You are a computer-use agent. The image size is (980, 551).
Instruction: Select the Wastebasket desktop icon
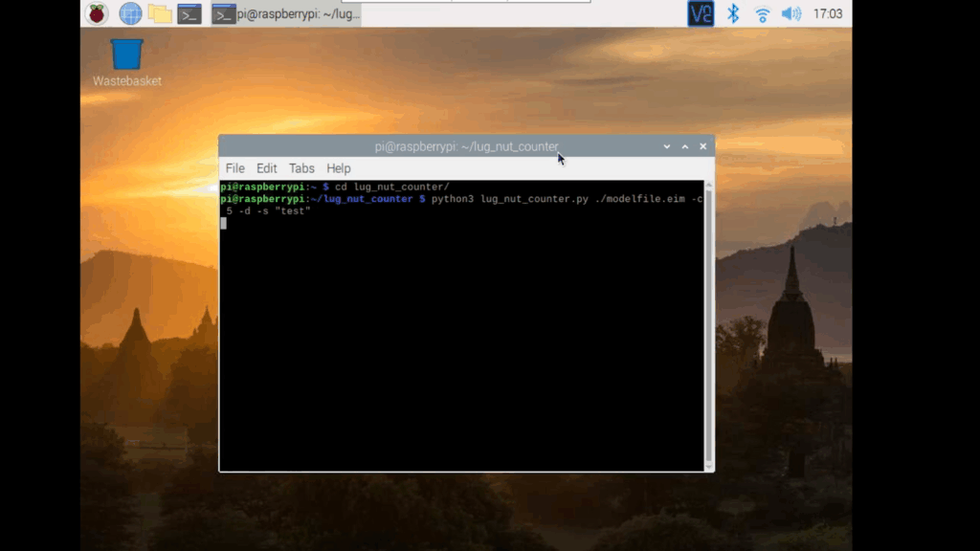(126, 55)
